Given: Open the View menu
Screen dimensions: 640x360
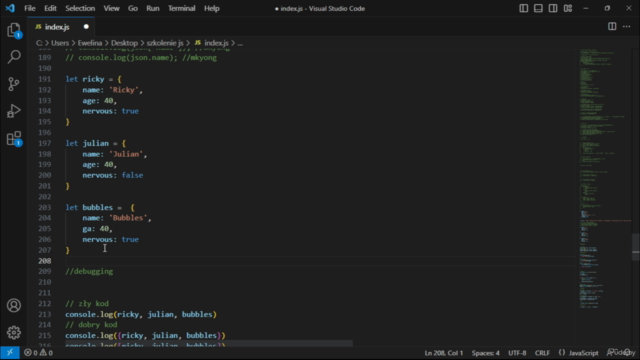Looking at the screenshot, I should [x=111, y=8].
